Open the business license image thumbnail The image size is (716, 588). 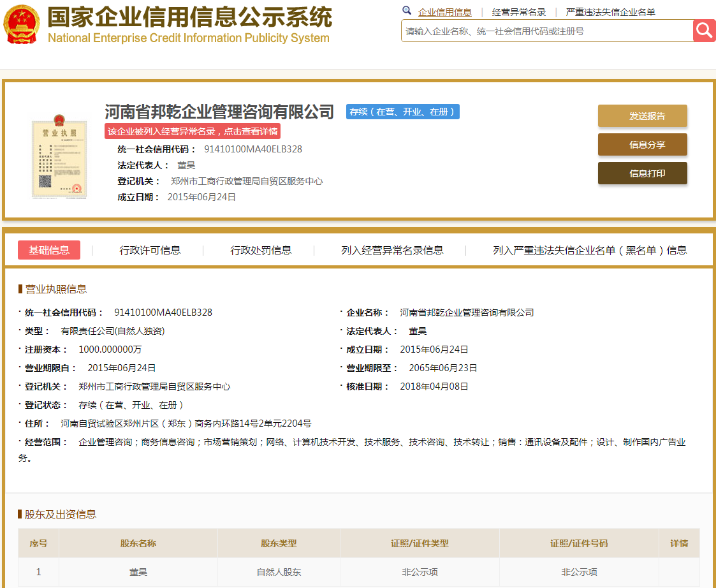point(59,157)
